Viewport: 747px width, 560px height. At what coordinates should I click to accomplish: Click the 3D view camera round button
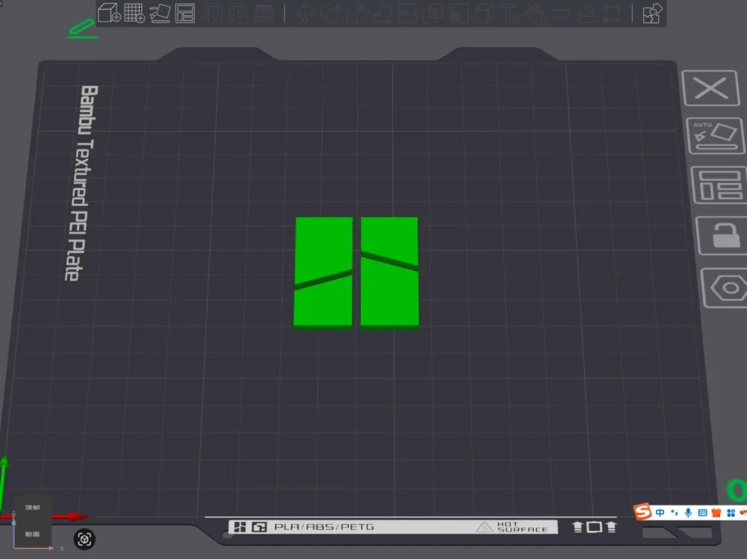click(x=84, y=539)
